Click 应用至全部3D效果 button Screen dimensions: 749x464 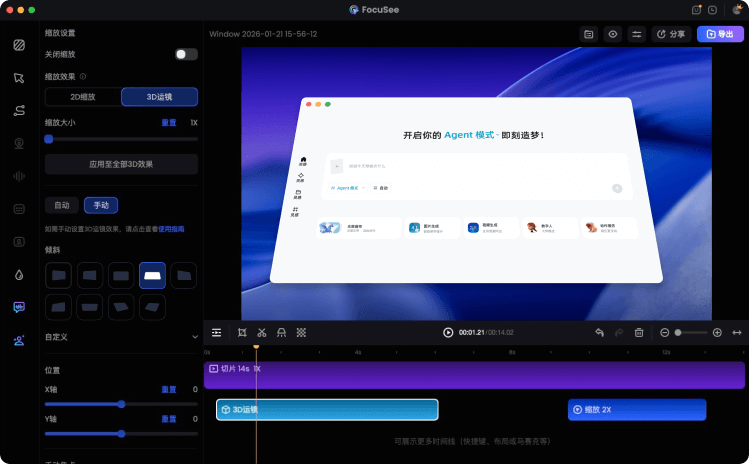[x=121, y=164]
